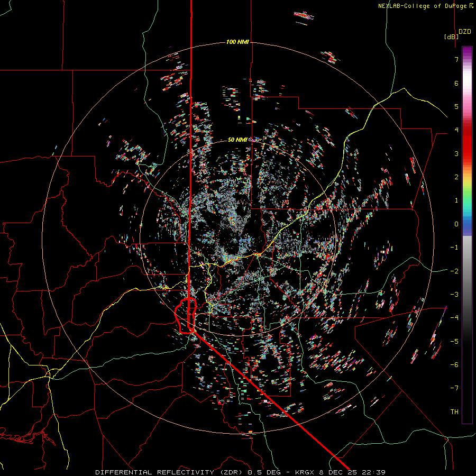Click the 50 NMI range ring label
This screenshot has width=476, height=476.
pos(237,140)
